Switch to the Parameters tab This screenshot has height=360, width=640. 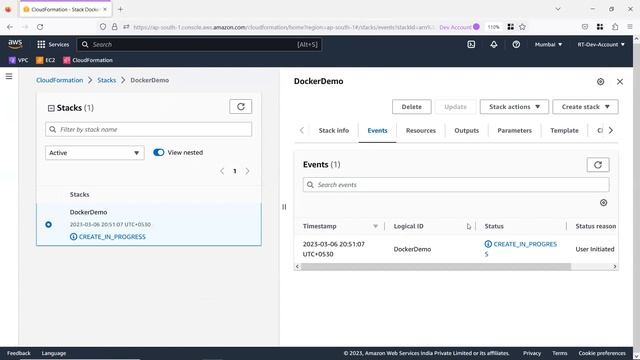pos(514,131)
